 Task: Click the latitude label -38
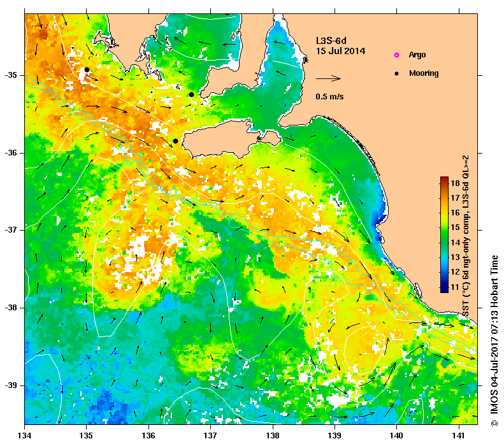tap(10, 308)
